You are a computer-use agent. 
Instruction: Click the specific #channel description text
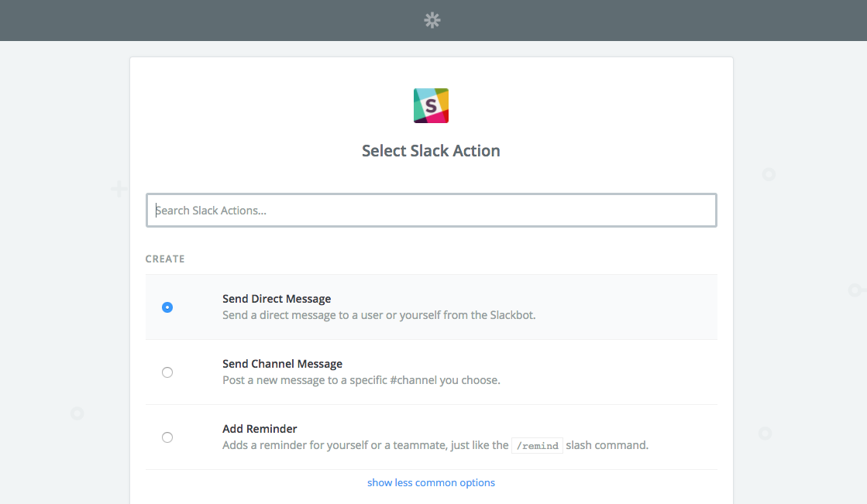[x=361, y=380]
